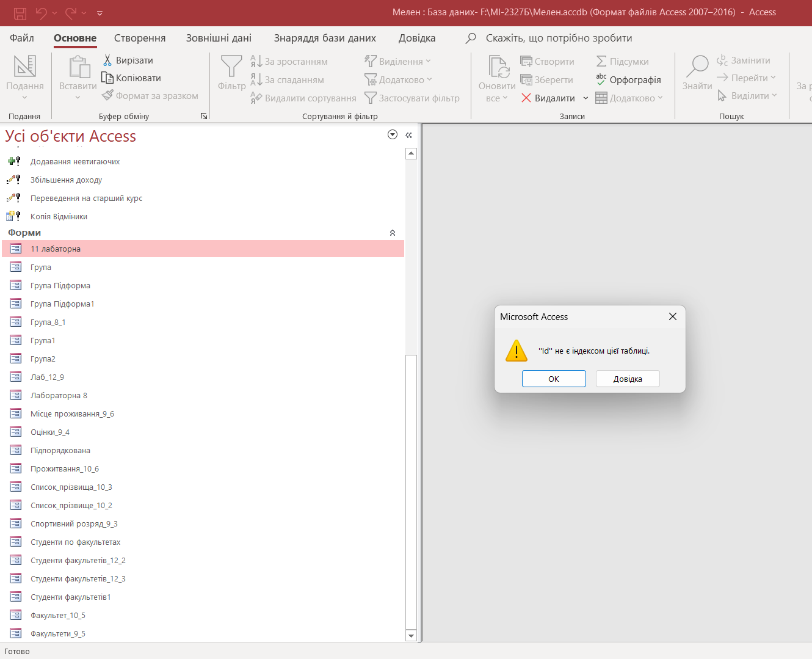Click the Підсумки sigma icon
This screenshot has width=812, height=659.
(x=601, y=61)
